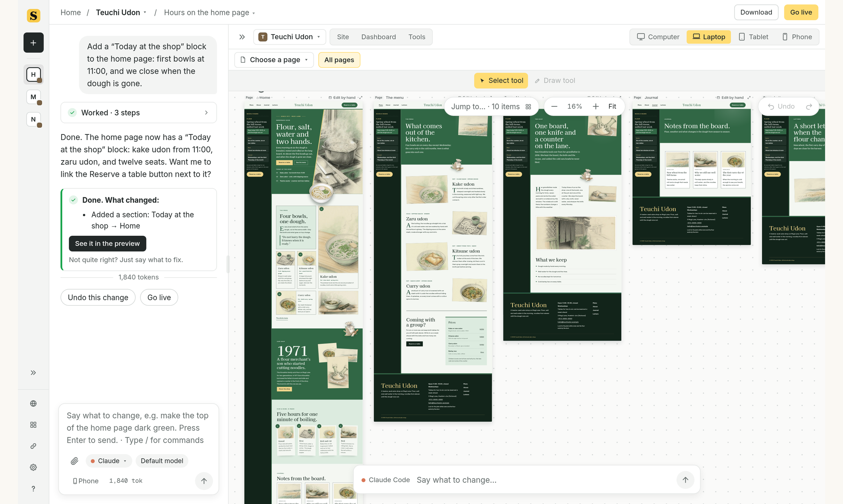Send the chat message with arrow button
Image resolution: width=843 pixels, height=504 pixels.
point(204,480)
